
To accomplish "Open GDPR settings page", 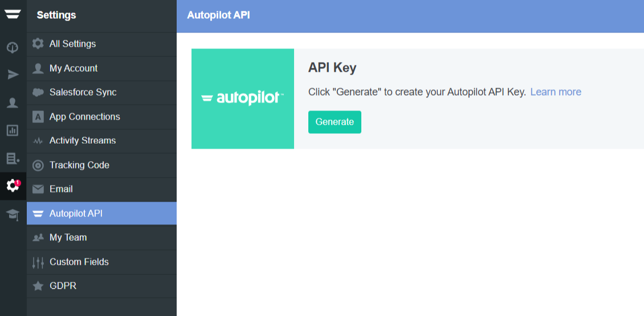I will (x=101, y=286).
